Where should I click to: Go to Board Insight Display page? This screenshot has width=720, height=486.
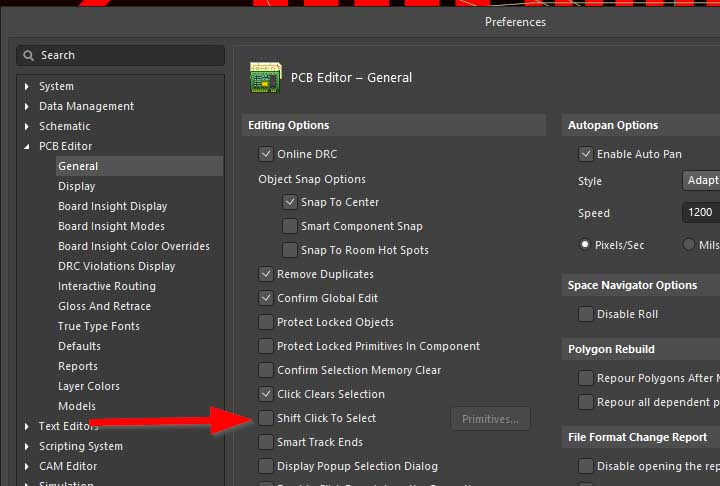(112, 206)
